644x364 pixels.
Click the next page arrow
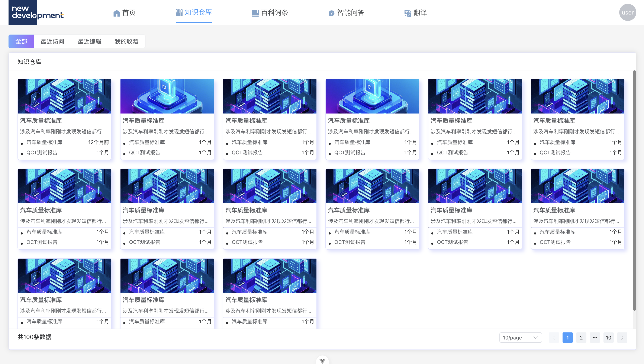(622, 337)
